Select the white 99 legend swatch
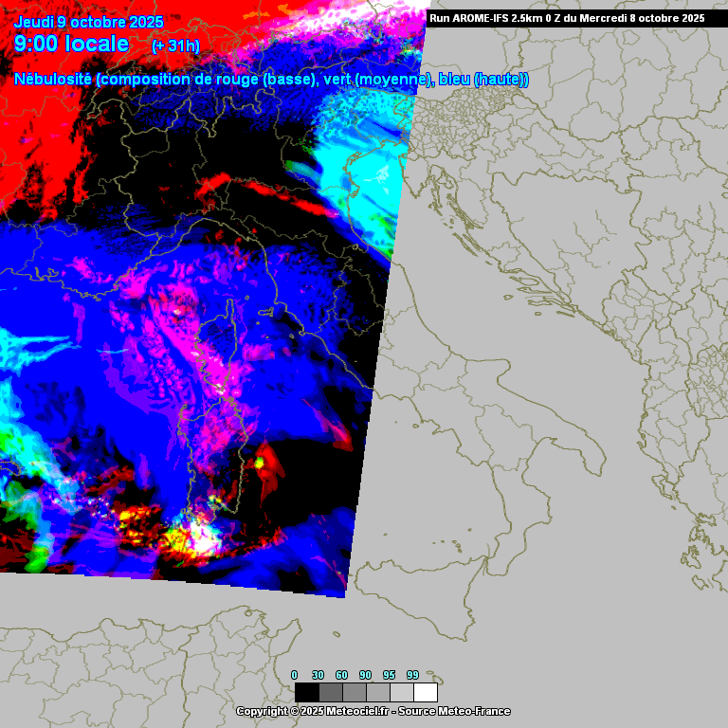Screen dimensions: 728x728 coord(426,692)
